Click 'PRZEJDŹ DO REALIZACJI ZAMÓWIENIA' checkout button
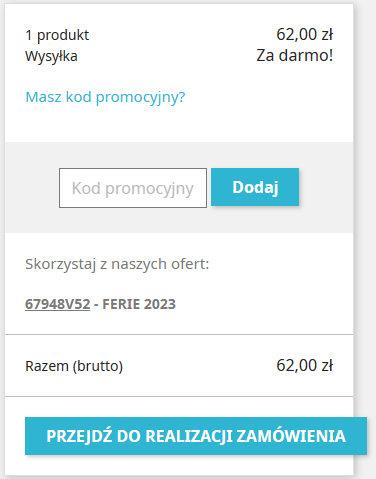The image size is (376, 479). pyautogui.click(x=196, y=436)
